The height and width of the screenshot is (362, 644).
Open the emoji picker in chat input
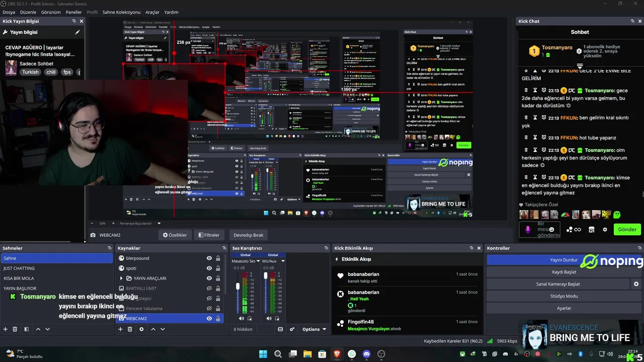(x=552, y=229)
